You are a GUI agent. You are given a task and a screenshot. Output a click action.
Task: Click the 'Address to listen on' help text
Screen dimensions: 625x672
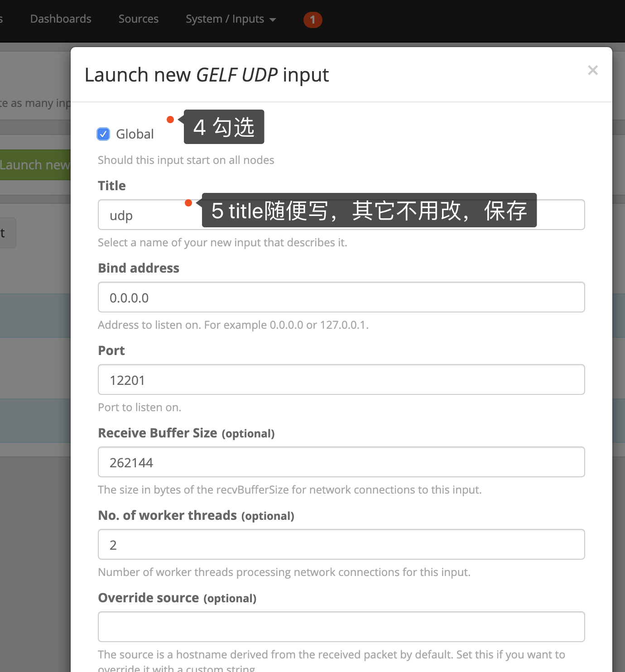(x=233, y=325)
